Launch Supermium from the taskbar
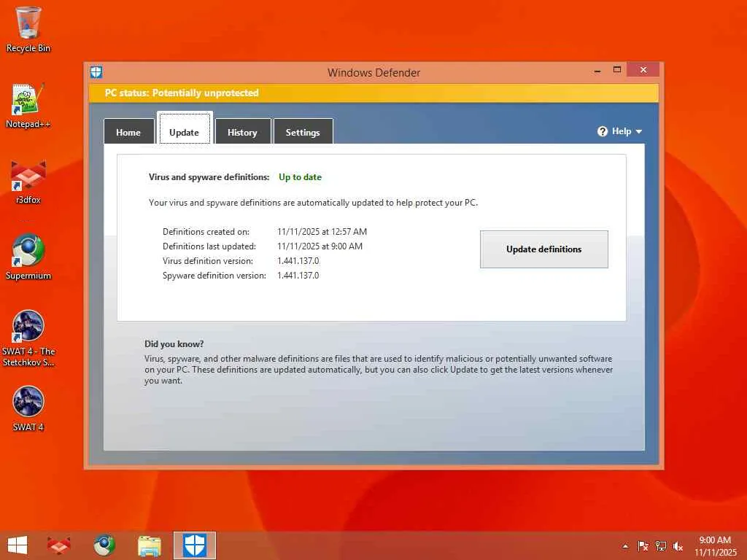747x560 pixels. (104, 545)
